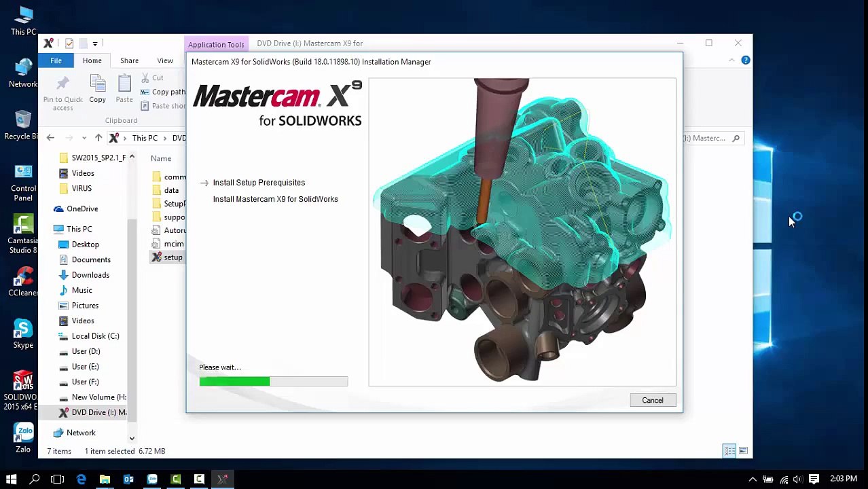Open User (D:) drive in navigation pane
Screen dimensions: 868x489
click(79, 351)
